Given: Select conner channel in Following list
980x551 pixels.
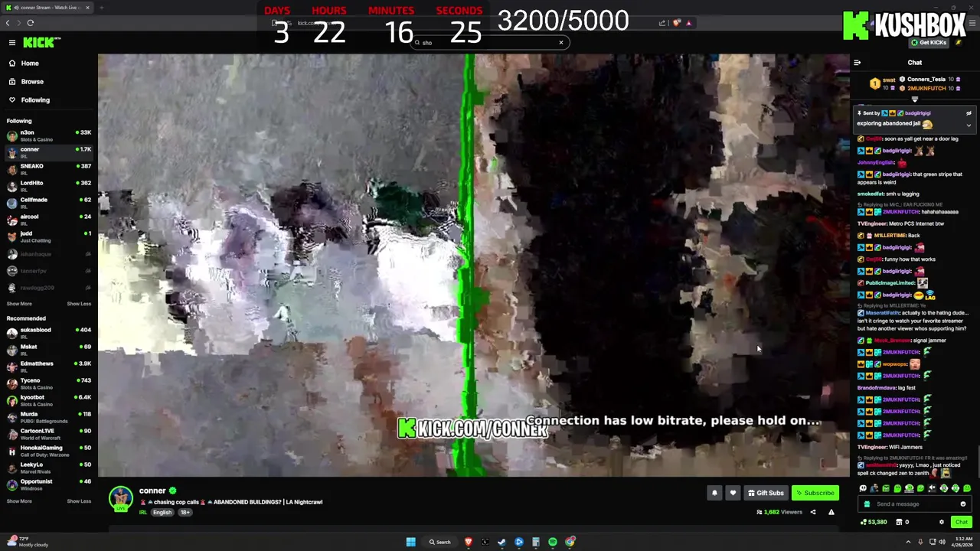Looking at the screenshot, I should click(47, 152).
